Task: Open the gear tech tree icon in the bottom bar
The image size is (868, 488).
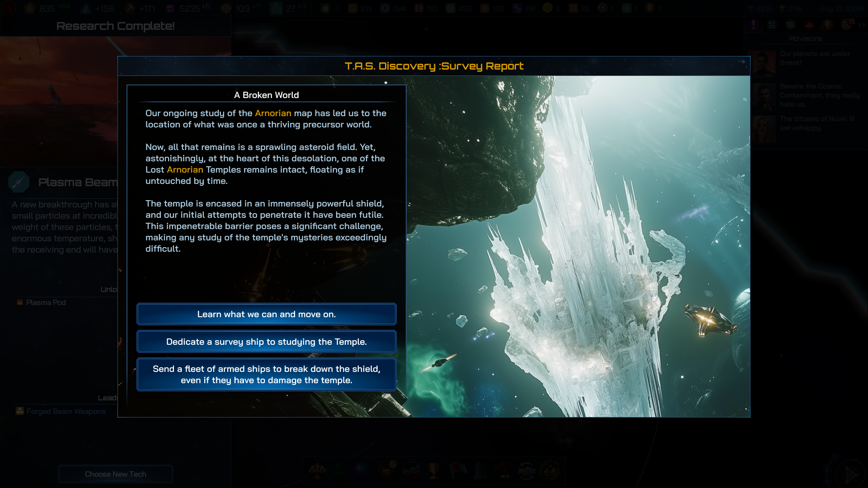Action: (550, 471)
